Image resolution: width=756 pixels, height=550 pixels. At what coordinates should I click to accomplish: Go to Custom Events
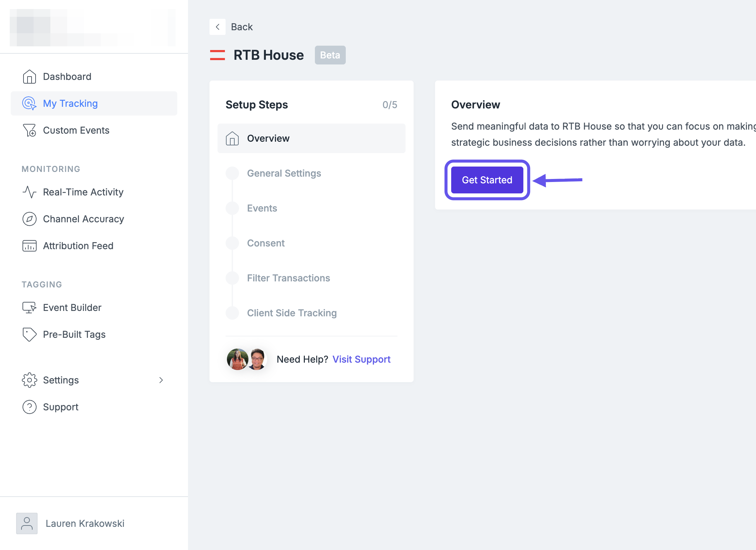pos(94,130)
